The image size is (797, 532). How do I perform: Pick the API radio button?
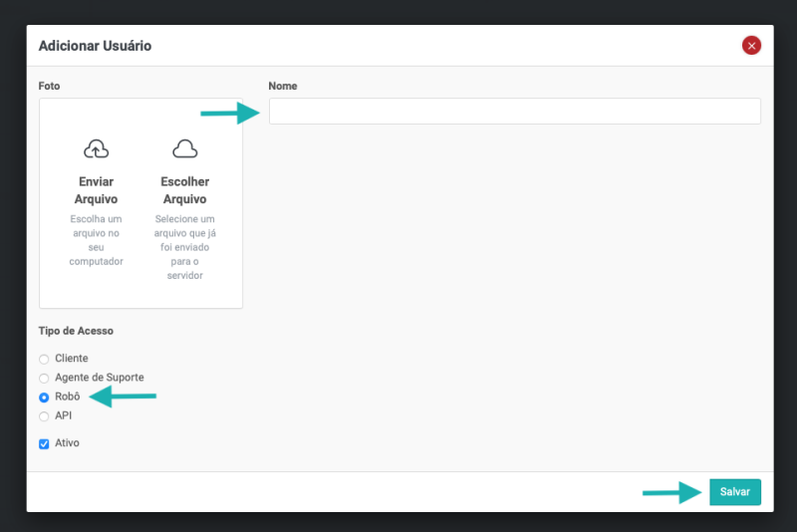point(44,416)
